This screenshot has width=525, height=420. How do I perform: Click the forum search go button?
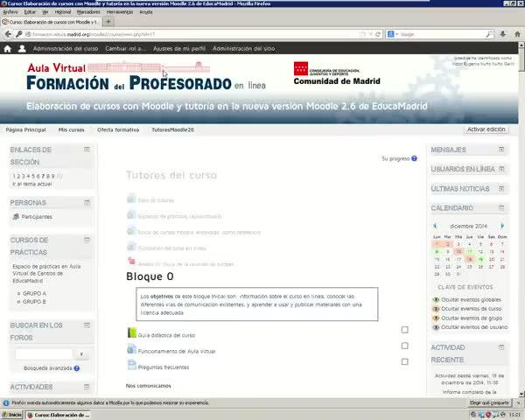click(81, 354)
